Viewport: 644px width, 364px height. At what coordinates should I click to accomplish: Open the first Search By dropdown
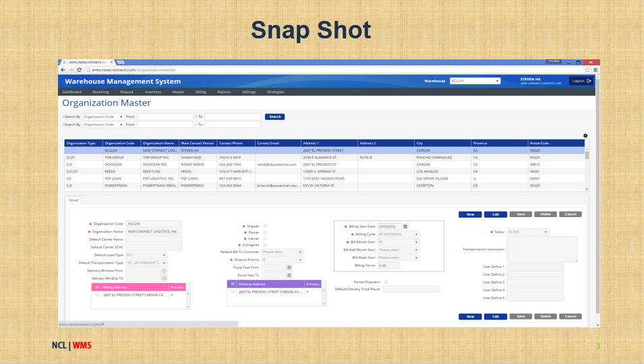[x=103, y=117]
